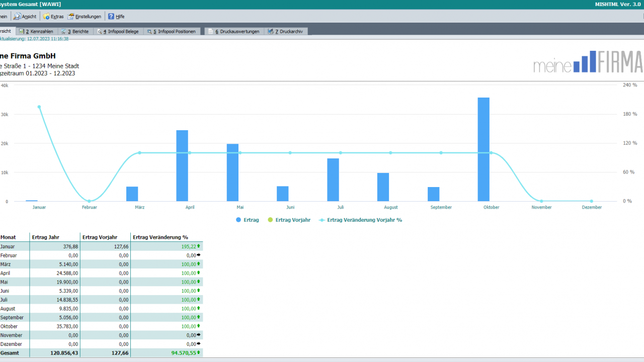Screen dimensions: 644x362
Task: Click the blue Hilfe question mark icon
Action: [111, 16]
